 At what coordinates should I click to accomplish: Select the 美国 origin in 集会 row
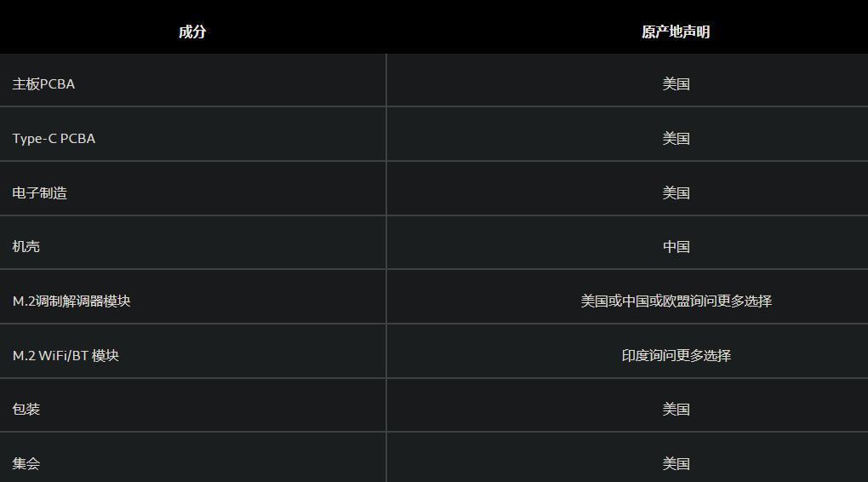tap(676, 464)
